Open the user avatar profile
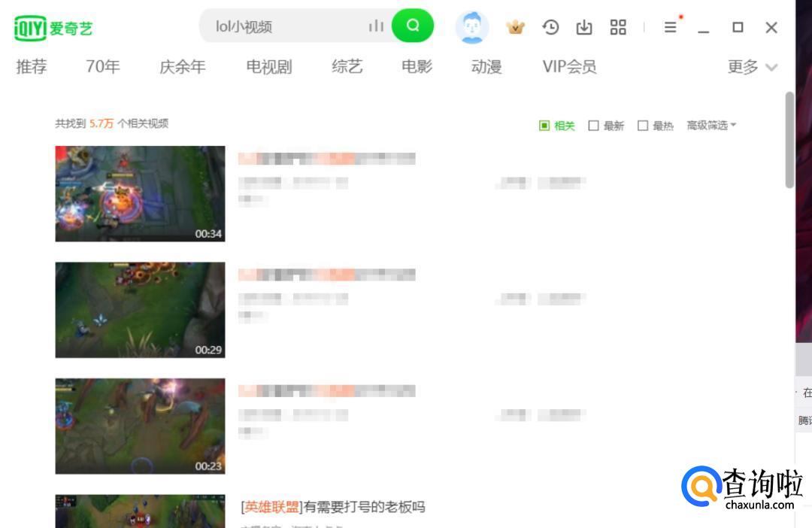812x528 pixels. pos(471,27)
